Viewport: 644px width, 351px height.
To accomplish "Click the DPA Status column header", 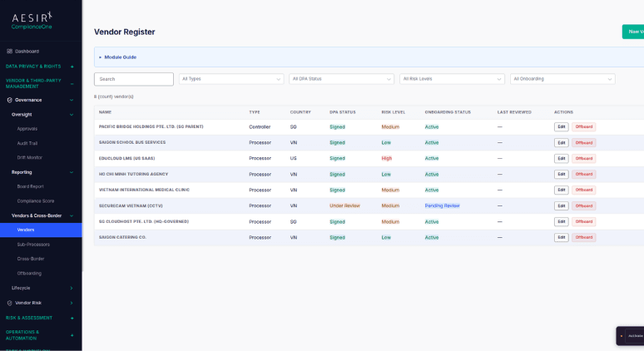I will [x=343, y=112].
